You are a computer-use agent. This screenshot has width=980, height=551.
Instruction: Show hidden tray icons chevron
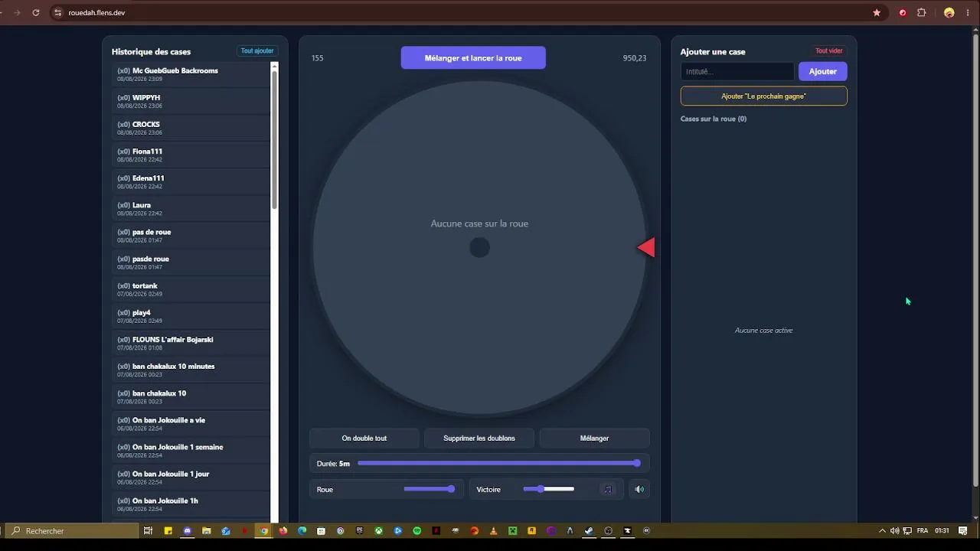pos(882,530)
